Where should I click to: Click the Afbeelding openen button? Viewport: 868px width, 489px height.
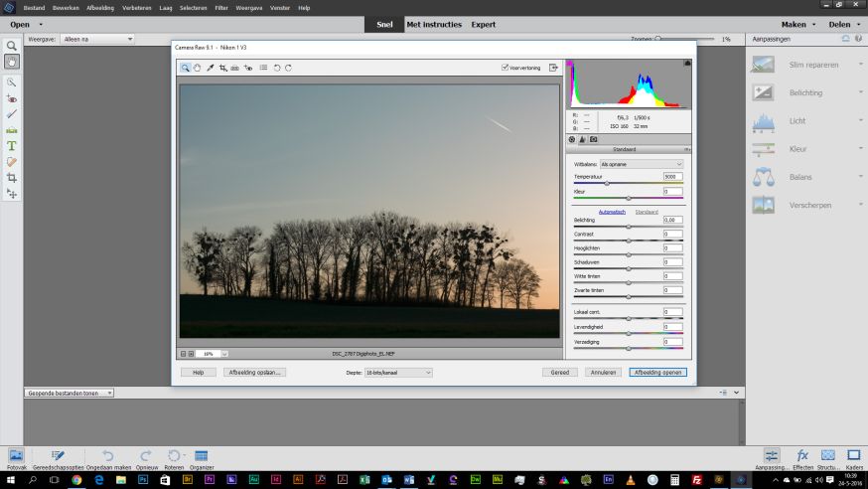(x=656, y=372)
